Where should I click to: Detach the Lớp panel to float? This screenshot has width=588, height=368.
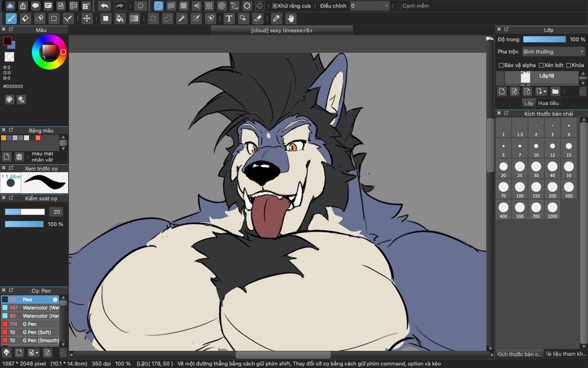point(507,29)
